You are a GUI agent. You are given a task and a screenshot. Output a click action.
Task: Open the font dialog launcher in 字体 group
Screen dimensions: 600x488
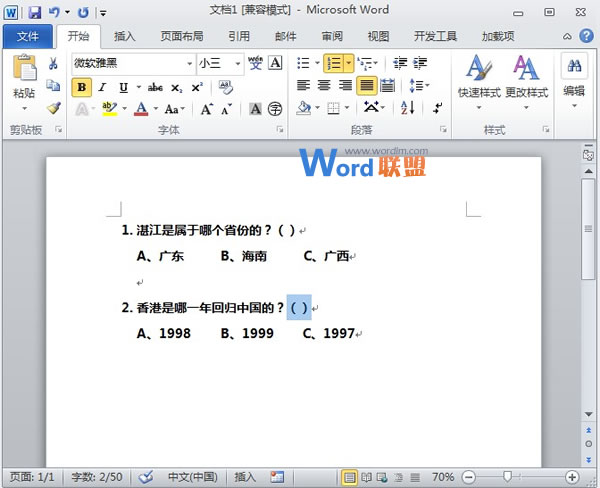(x=280, y=130)
